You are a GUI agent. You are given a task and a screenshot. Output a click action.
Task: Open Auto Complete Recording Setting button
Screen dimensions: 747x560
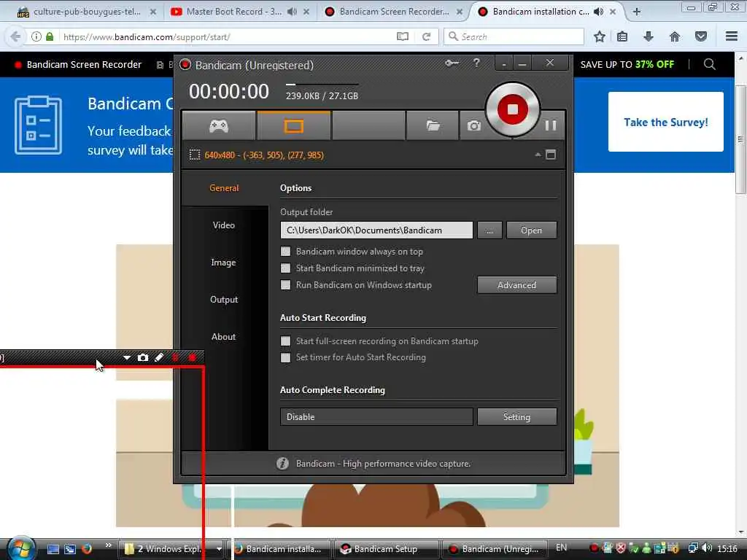517,416
